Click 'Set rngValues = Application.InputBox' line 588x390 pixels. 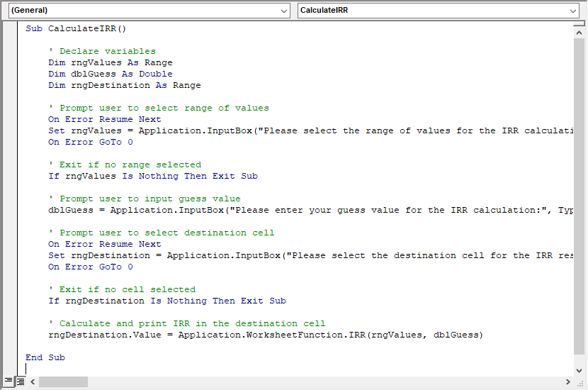310,130
